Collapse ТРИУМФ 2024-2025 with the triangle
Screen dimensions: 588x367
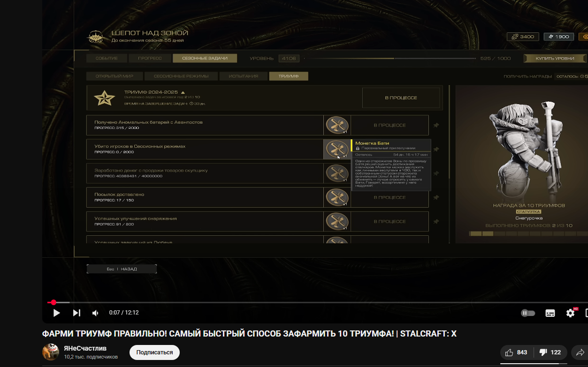tap(183, 92)
